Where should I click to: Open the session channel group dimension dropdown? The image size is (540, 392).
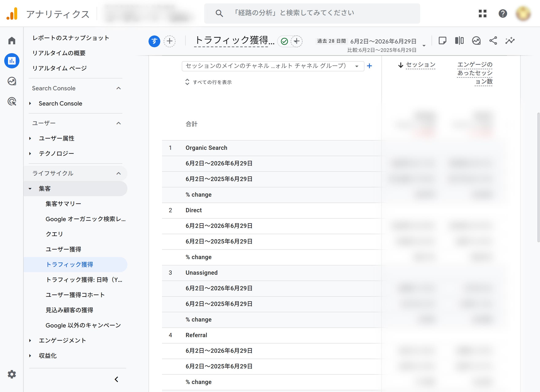click(273, 66)
